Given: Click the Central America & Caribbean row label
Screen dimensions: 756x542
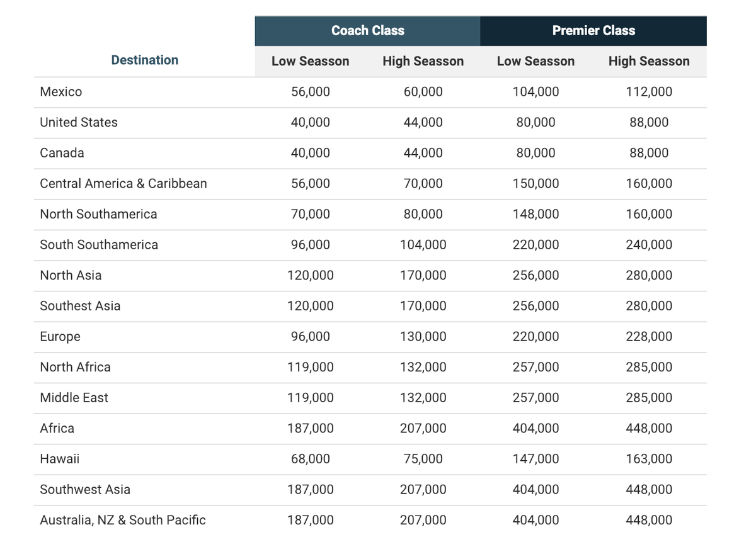Looking at the screenshot, I should [x=123, y=183].
